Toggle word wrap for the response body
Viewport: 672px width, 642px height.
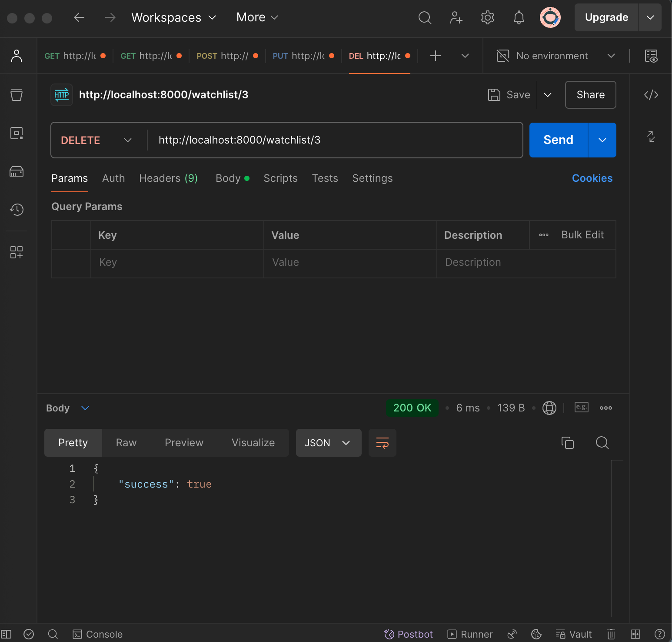(382, 443)
